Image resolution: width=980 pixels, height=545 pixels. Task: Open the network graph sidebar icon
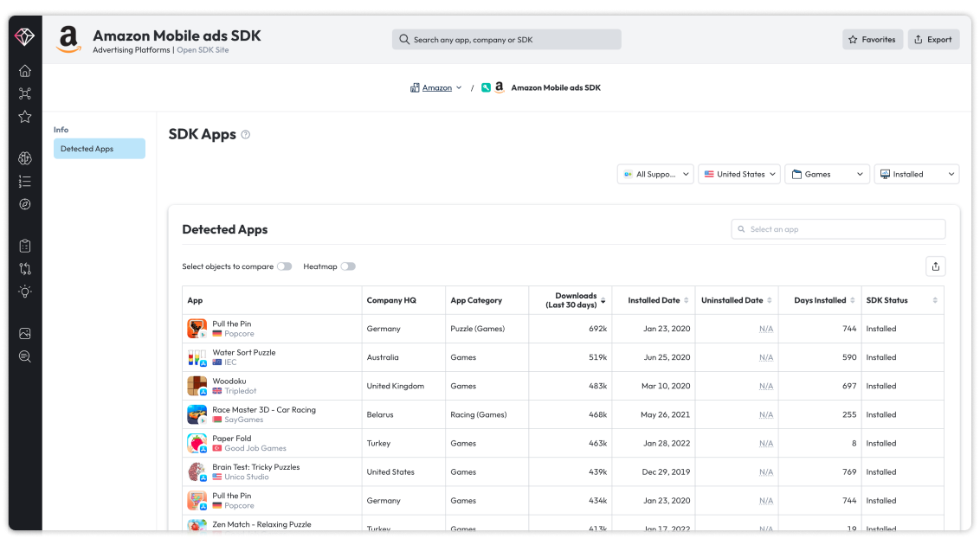(25, 93)
